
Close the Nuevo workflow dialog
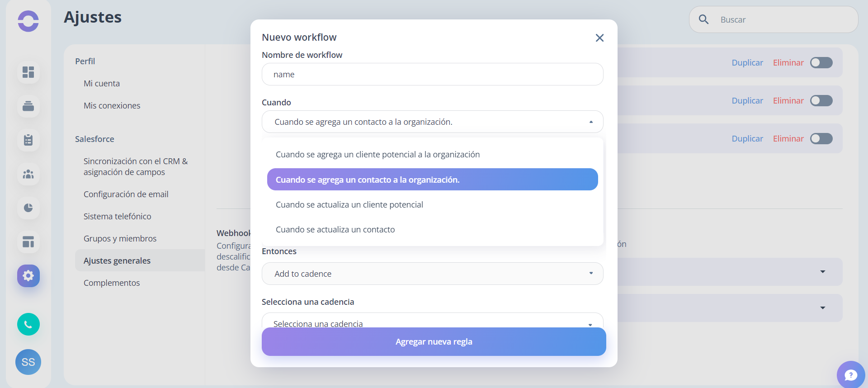tap(599, 38)
